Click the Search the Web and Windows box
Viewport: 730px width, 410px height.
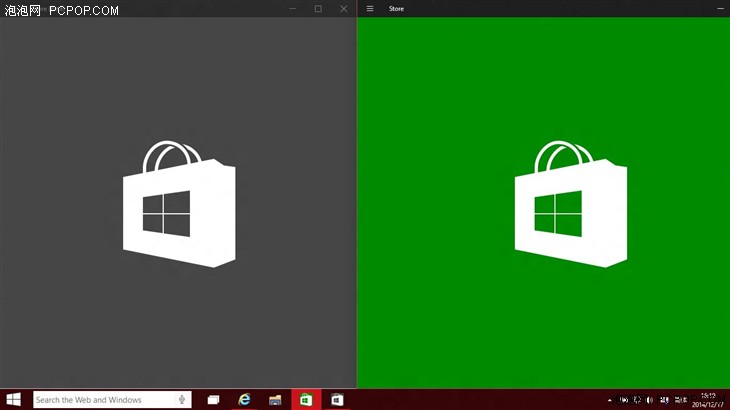click(100, 399)
